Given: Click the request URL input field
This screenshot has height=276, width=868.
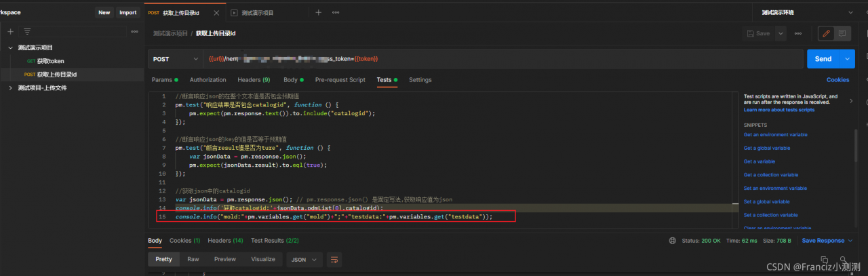Looking at the screenshot, I should click(x=504, y=59).
